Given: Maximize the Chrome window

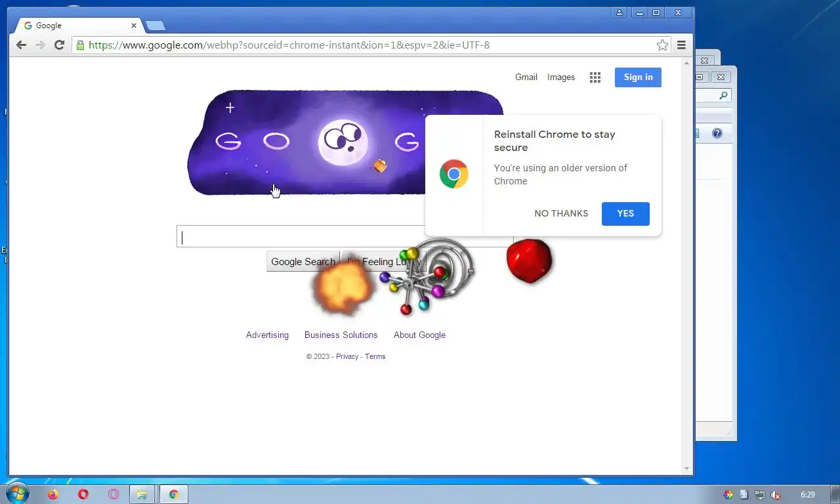Looking at the screenshot, I should 656,12.
